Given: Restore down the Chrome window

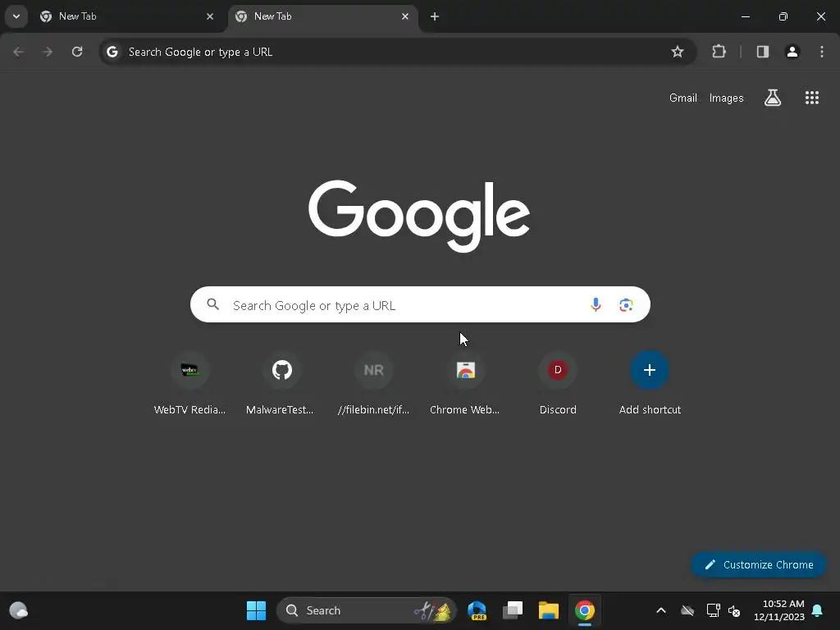Looking at the screenshot, I should point(783,16).
